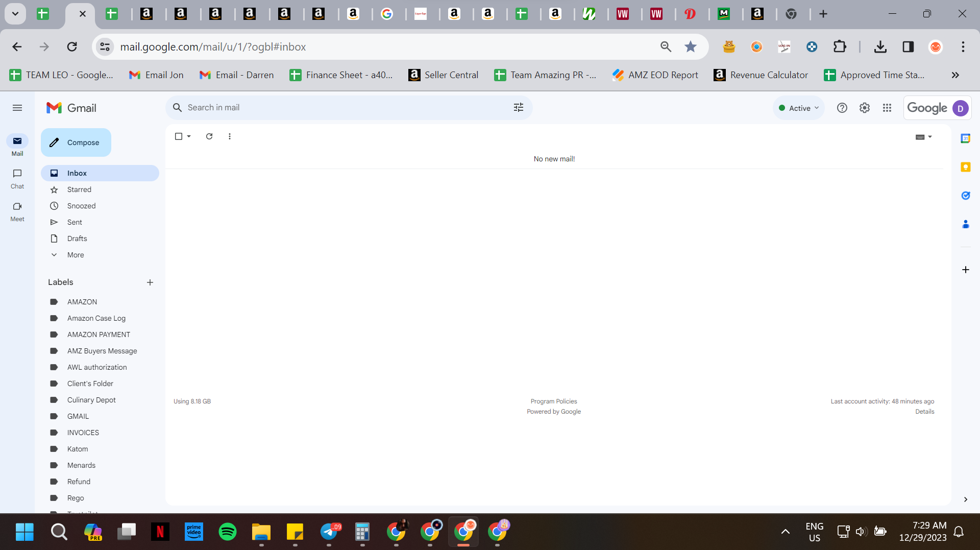Open Google Calendar side panel

point(966,138)
